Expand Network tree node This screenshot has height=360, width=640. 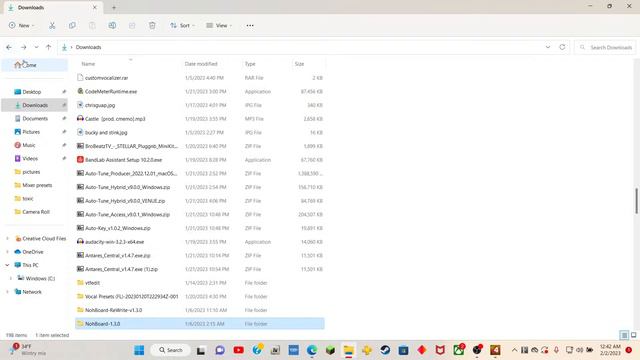pos(7,292)
